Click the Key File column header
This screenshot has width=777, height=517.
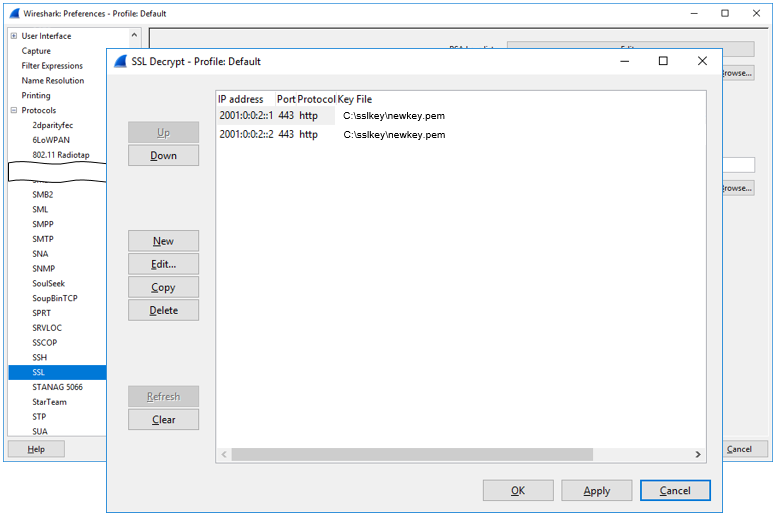[x=355, y=99]
